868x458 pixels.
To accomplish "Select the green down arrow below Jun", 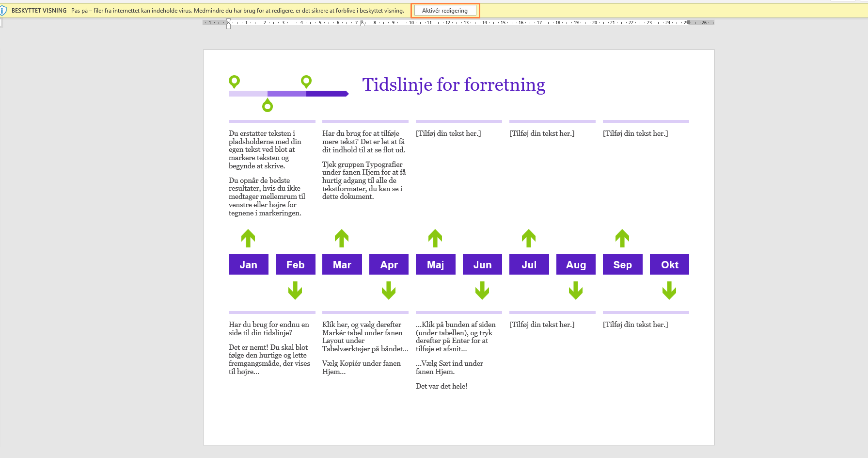I will 482,291.
